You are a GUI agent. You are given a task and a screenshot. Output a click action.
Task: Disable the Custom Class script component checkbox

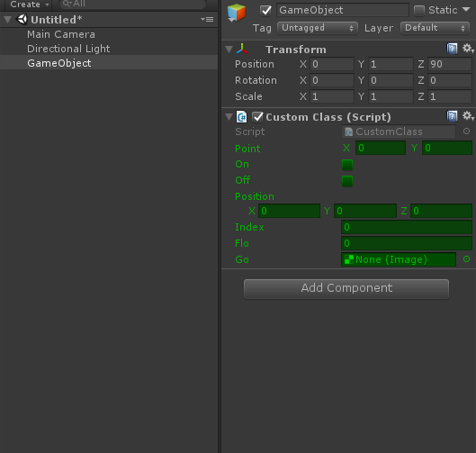click(x=257, y=117)
